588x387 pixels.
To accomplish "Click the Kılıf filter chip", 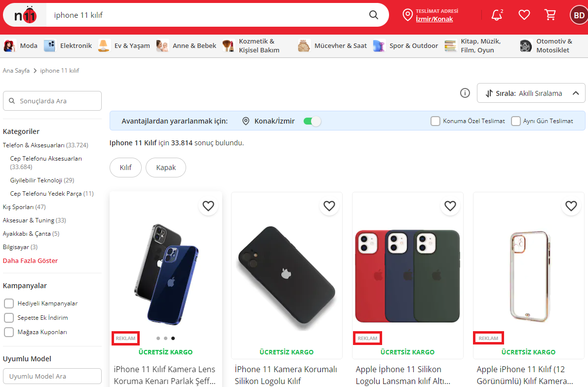I will click(x=125, y=168).
